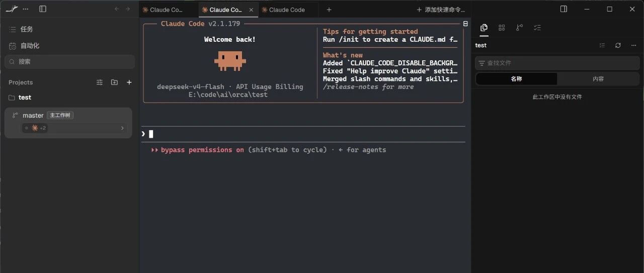Screen dimensions: 644x273
Task: Click 添加快速命令 button
Action: coord(441,10)
